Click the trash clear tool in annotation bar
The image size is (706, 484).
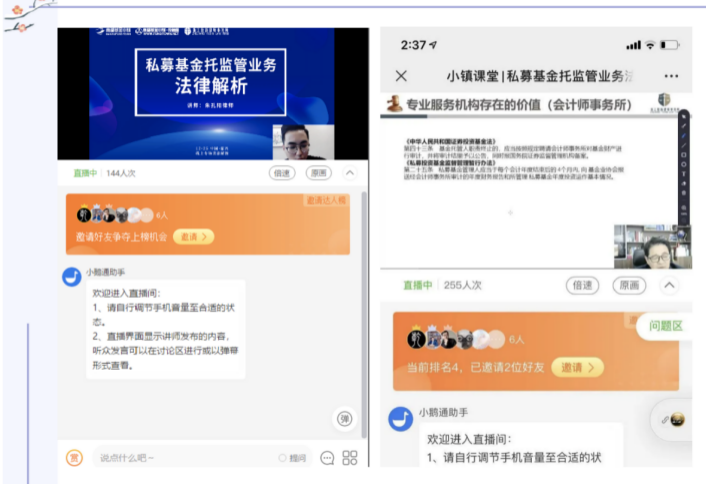[684, 193]
